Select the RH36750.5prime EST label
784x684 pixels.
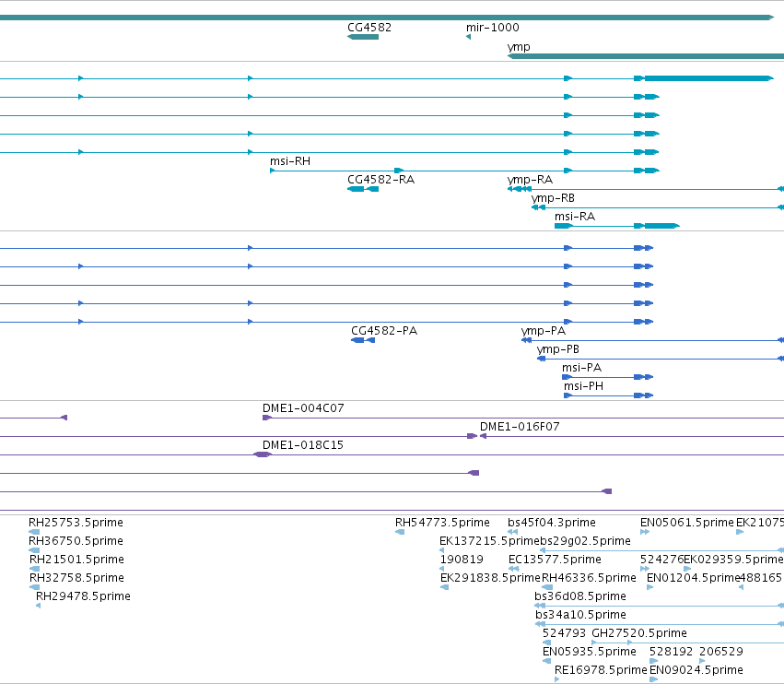coord(76,541)
